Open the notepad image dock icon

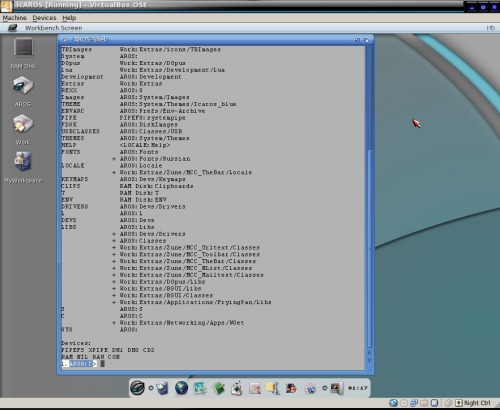click(255, 388)
